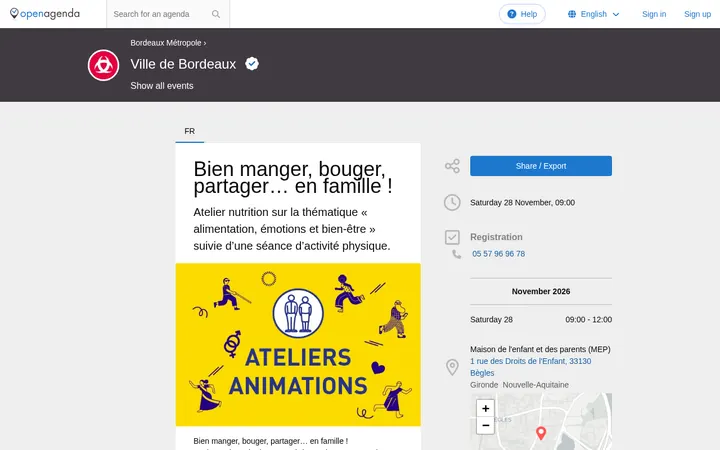Click 'Maison de l'enfant et des parents (MEP)' text

(x=540, y=349)
